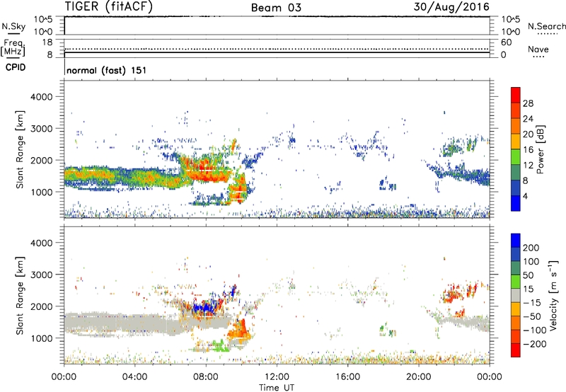Click the "16" value on the Power color bar
566x392 pixels.
[528, 150]
